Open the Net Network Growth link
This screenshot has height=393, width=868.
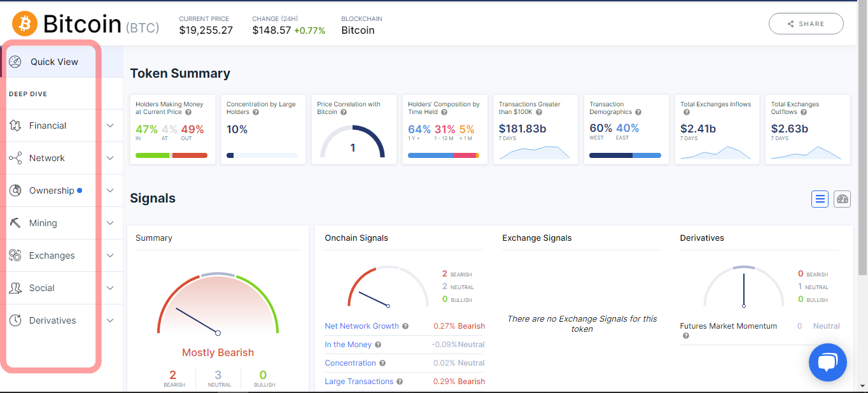(x=361, y=326)
